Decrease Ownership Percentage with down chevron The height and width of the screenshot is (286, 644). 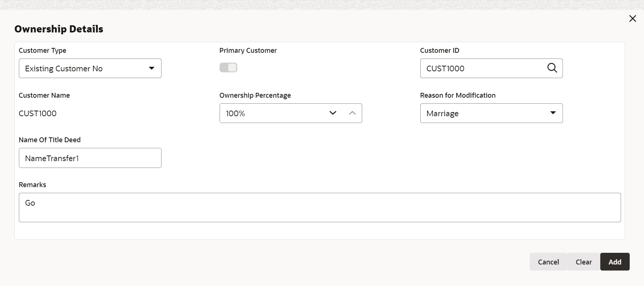pos(333,113)
